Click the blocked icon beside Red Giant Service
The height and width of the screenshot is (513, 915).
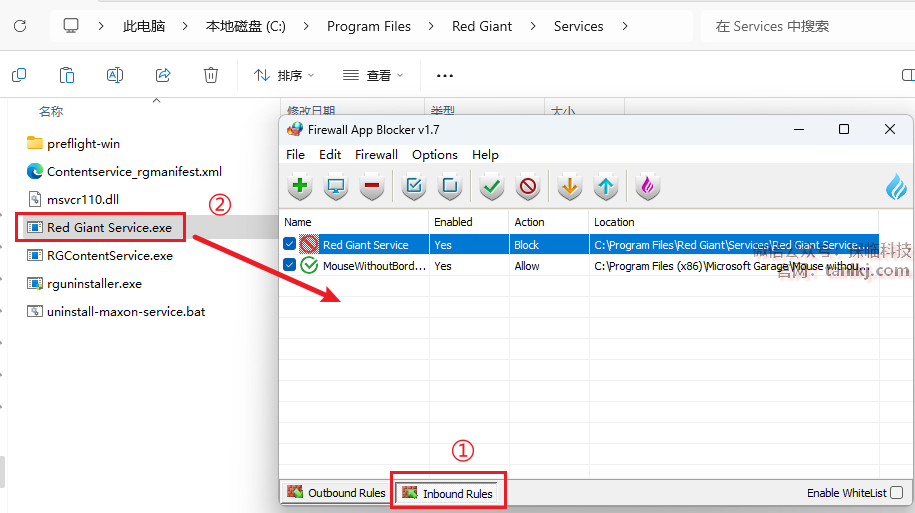pyautogui.click(x=309, y=245)
